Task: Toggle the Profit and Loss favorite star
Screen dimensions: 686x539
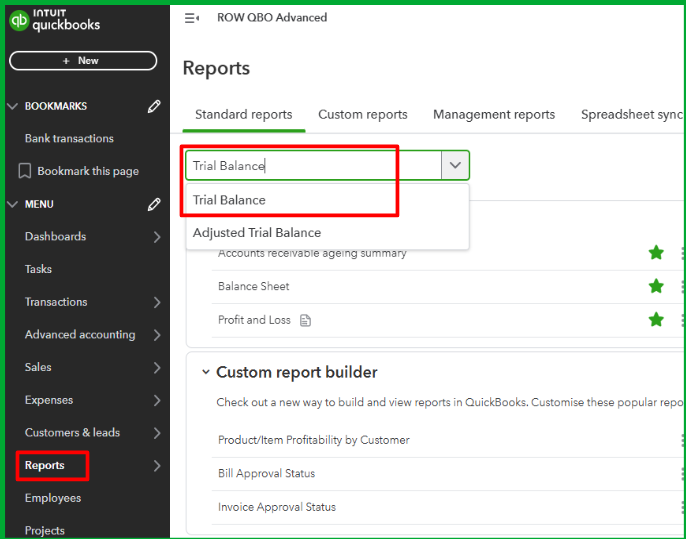Action: tap(656, 320)
